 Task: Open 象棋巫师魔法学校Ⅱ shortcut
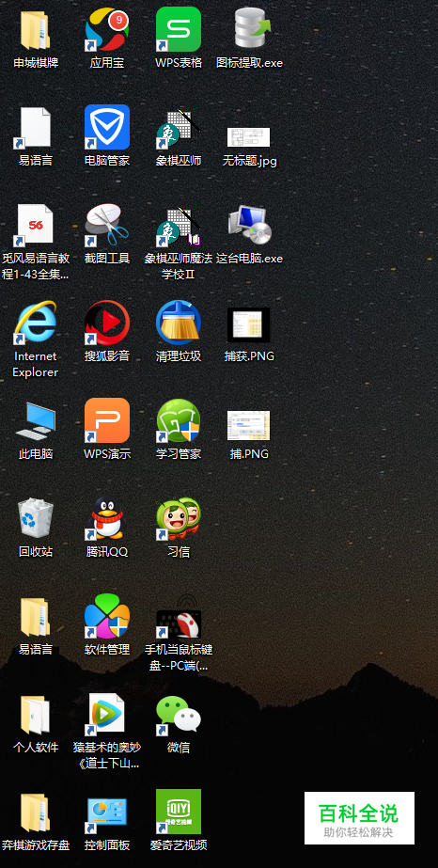point(179,226)
